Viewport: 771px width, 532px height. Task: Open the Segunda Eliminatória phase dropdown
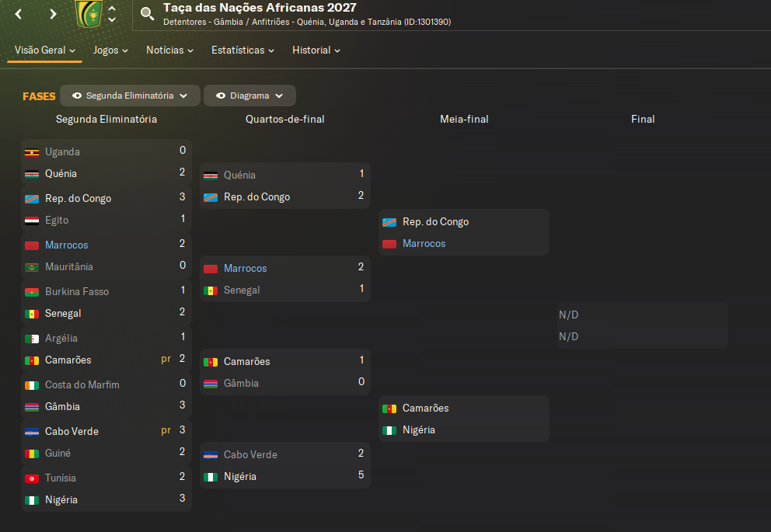[130, 96]
